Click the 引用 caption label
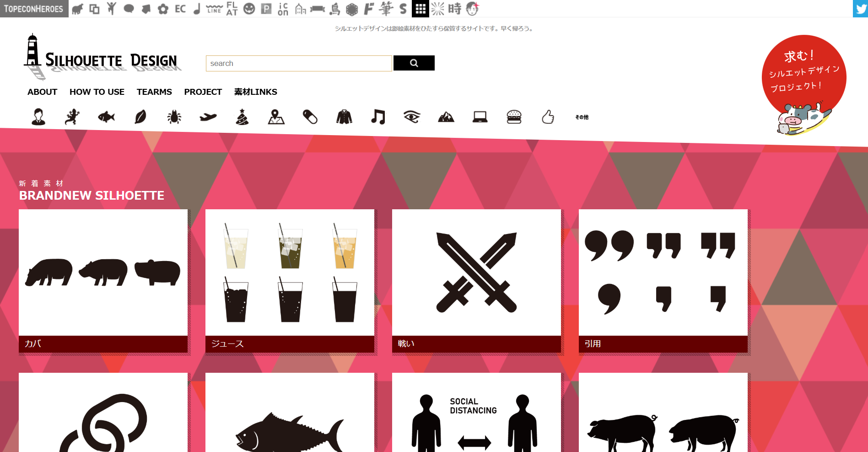Viewport: 868px width, 452px height. 593,344
